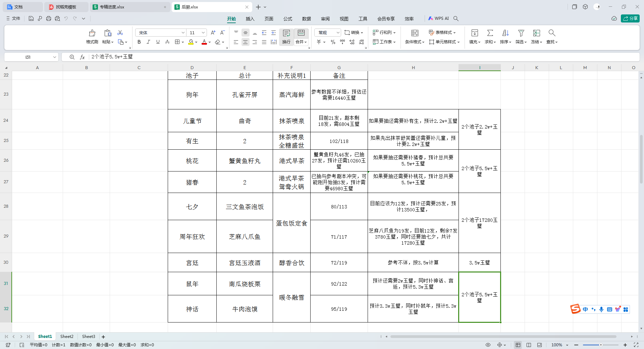Image resolution: width=644 pixels, height=349 pixels.
Task: Switch to the Sheet2 worksheet tab
Action: [67, 337]
